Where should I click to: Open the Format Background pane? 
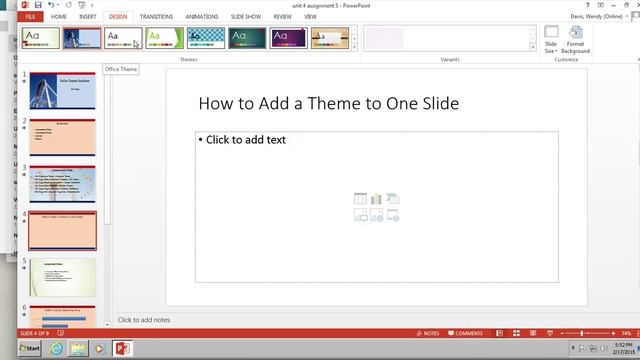(x=575, y=39)
